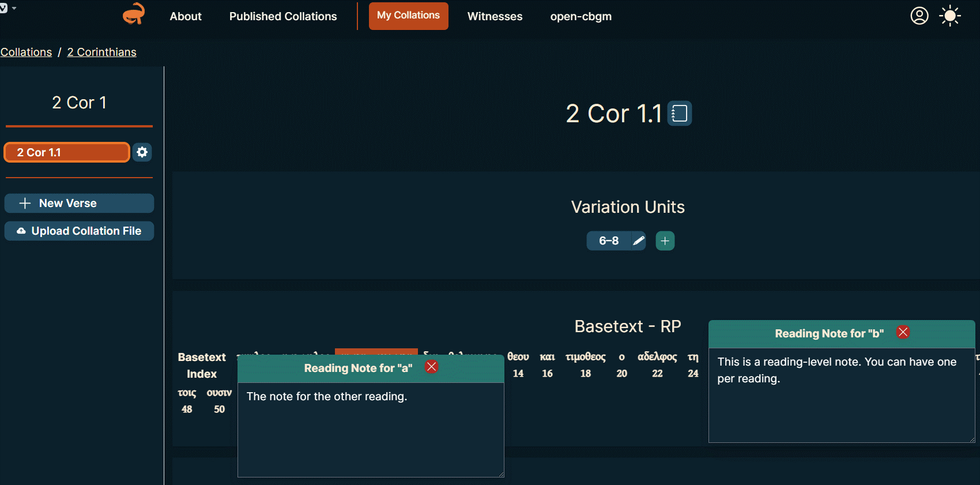
Task: Click the New Verse button
Action: [x=79, y=203]
